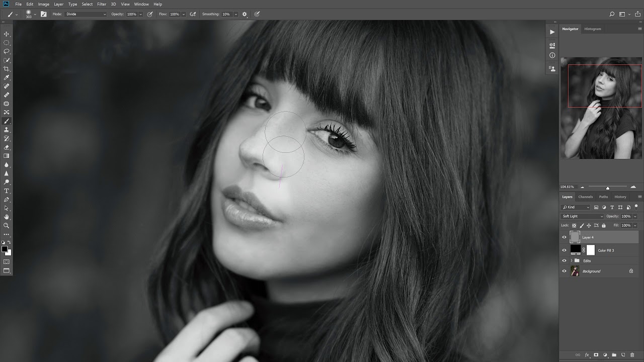Select the Pen tool
644x362 pixels.
7,200
